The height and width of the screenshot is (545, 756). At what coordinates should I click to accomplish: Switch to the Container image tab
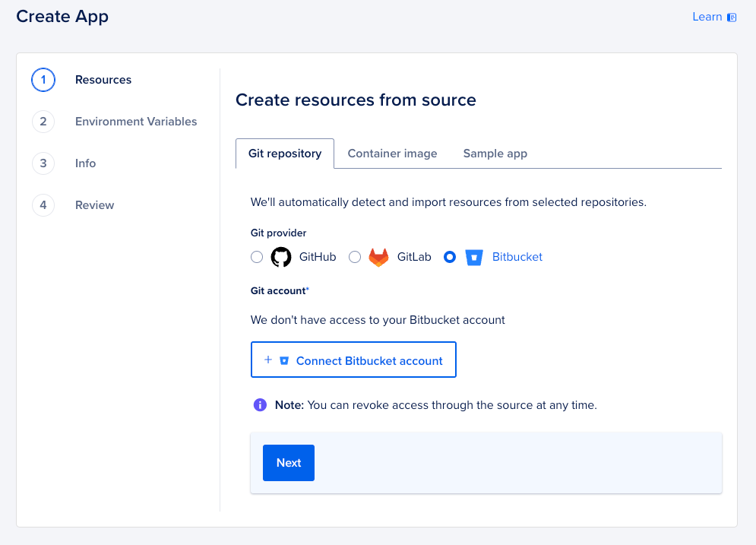(x=393, y=154)
